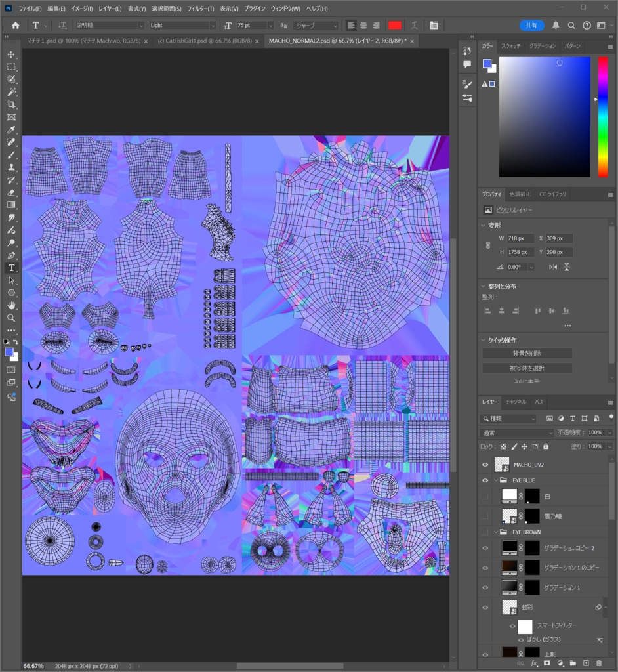Click the Home icon in options bar
Viewport: 618px width, 672px height.
(x=16, y=26)
